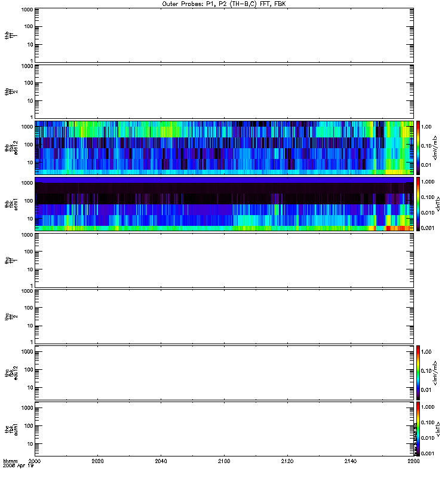Click the 2040 time axis label

click(161, 461)
